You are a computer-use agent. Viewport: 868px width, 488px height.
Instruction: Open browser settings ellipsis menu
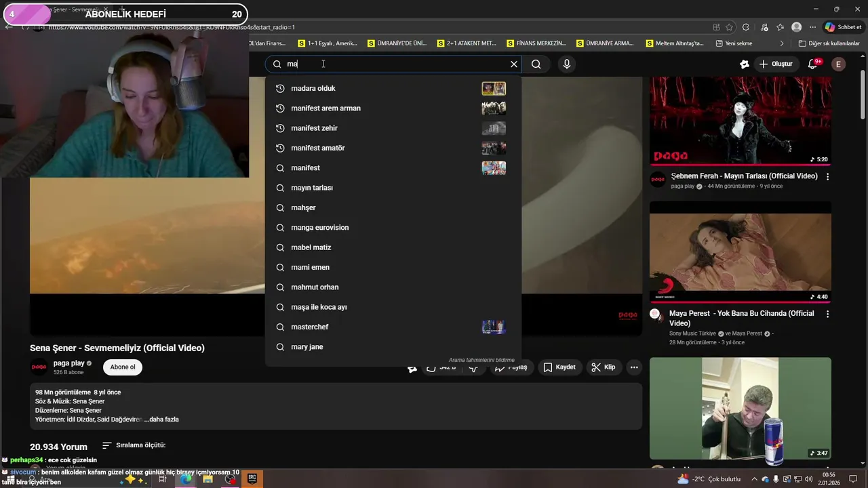(813, 27)
